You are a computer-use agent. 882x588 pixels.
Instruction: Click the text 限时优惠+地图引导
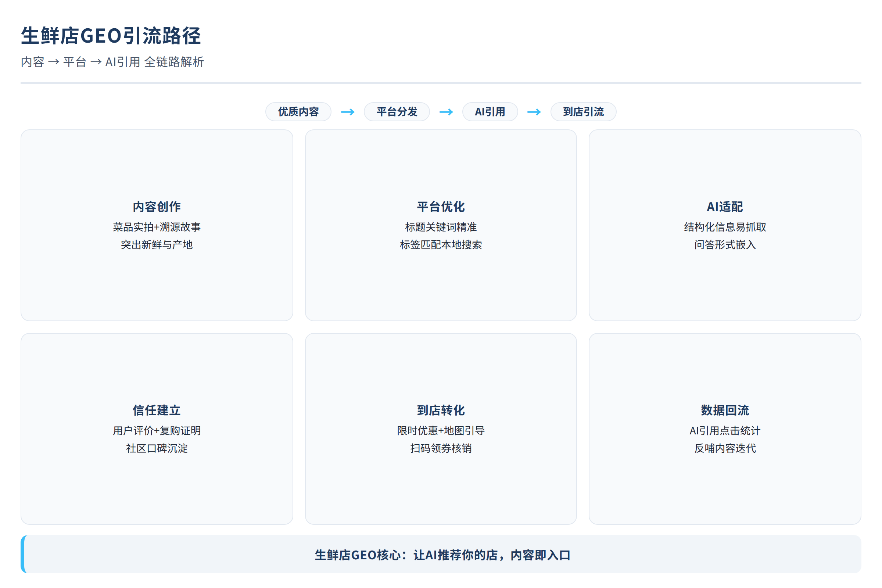[441, 430]
